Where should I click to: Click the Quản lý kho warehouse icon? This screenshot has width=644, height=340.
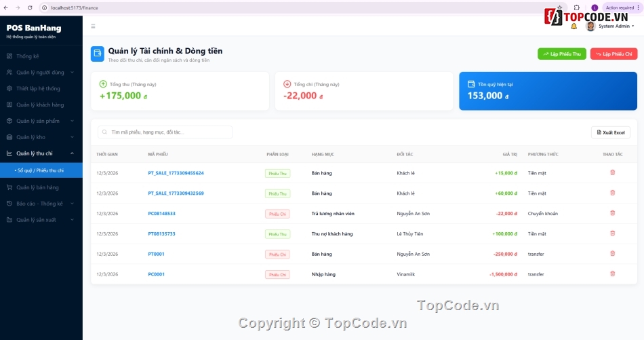pyautogui.click(x=9, y=137)
